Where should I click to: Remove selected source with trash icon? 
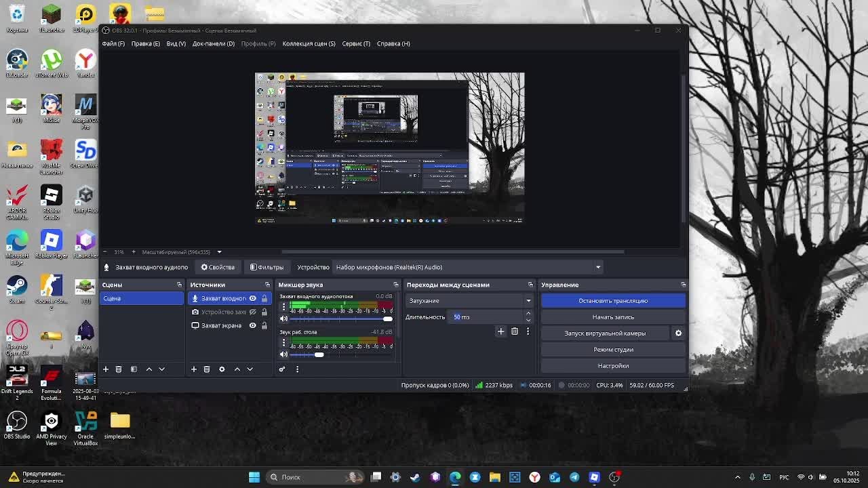[x=207, y=369]
